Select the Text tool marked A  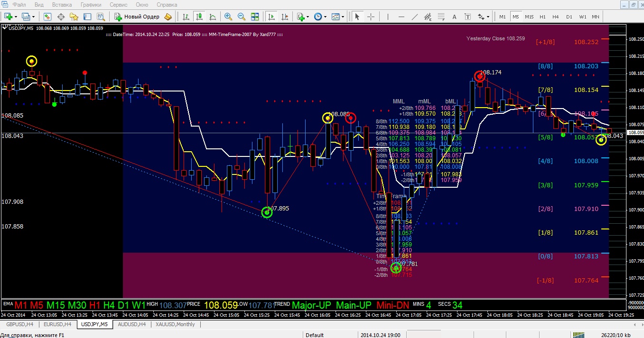click(x=455, y=17)
